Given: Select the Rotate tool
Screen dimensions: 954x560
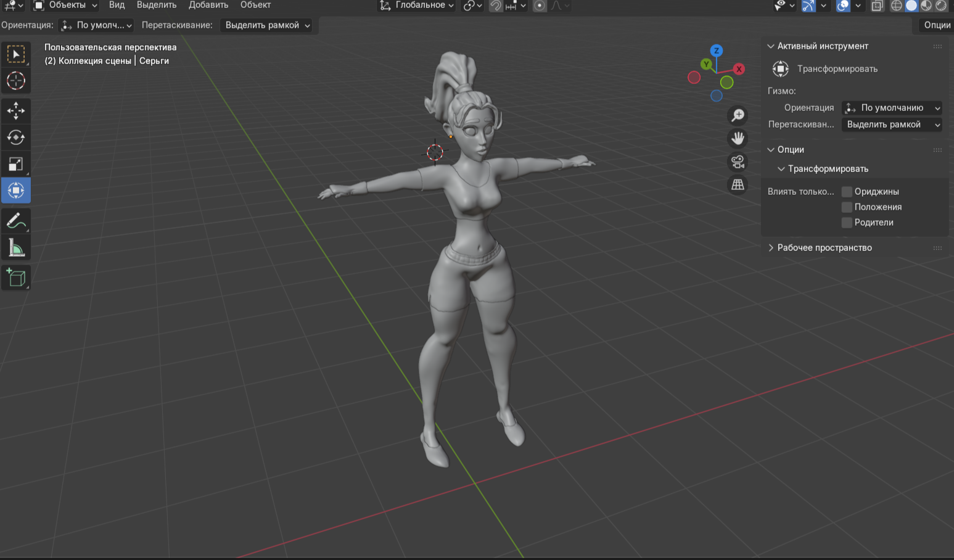Looking at the screenshot, I should pos(16,138).
